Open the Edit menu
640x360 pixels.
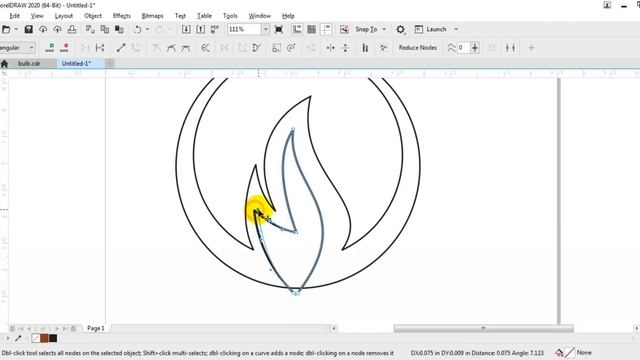(14, 16)
